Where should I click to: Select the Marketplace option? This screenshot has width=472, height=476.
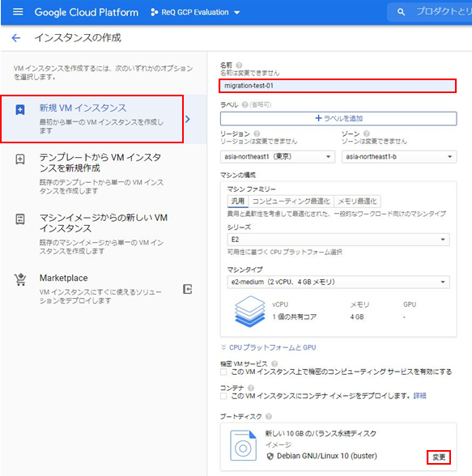(x=103, y=289)
